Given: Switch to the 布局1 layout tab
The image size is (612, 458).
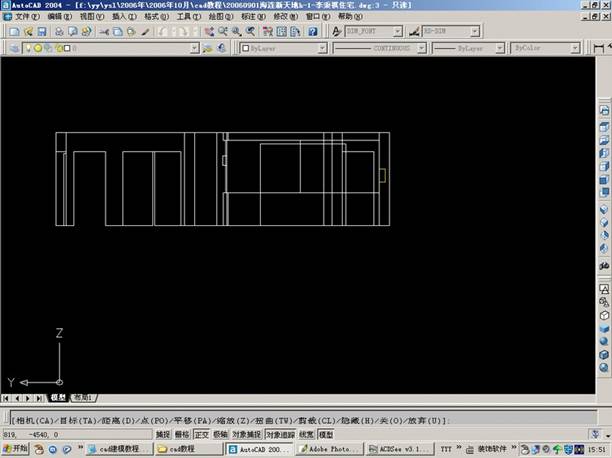Looking at the screenshot, I should (x=82, y=398).
